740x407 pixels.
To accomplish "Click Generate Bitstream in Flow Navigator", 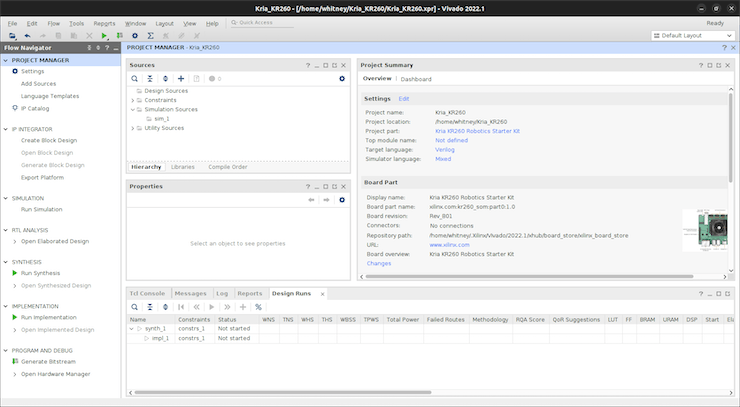I will coord(48,361).
